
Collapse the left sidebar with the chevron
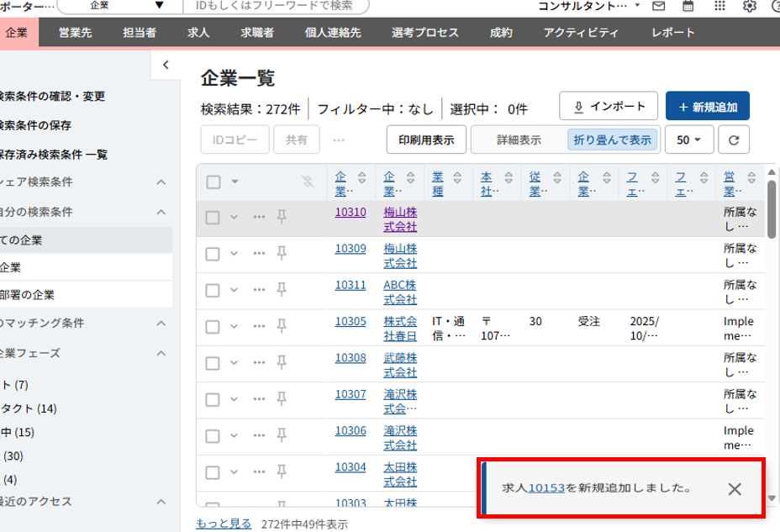(x=166, y=65)
